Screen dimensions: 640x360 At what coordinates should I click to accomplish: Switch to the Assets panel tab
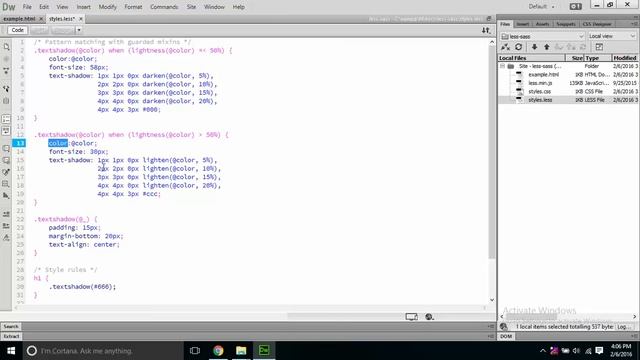coord(542,24)
